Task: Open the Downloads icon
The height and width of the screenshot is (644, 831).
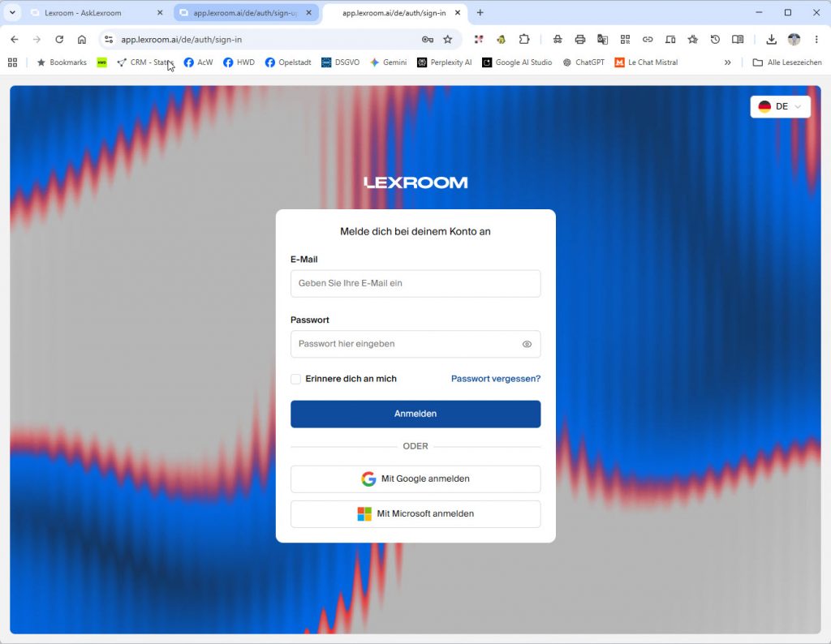Action: (x=771, y=39)
